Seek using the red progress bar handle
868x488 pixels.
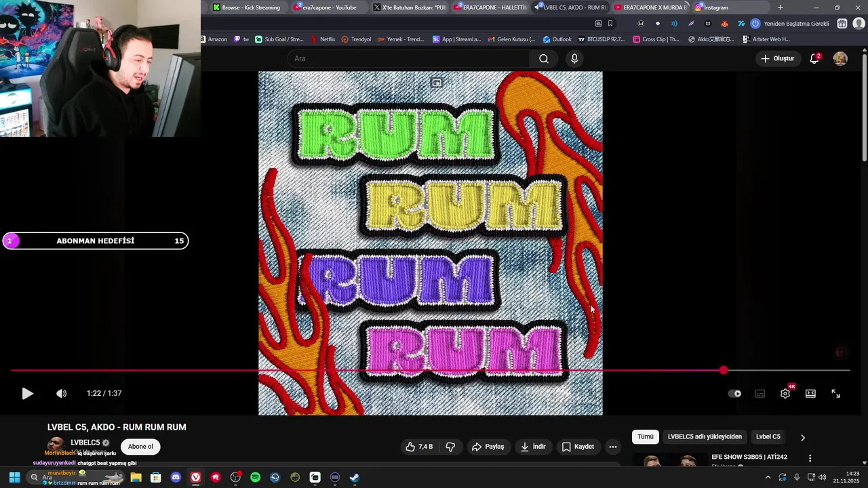tap(724, 370)
